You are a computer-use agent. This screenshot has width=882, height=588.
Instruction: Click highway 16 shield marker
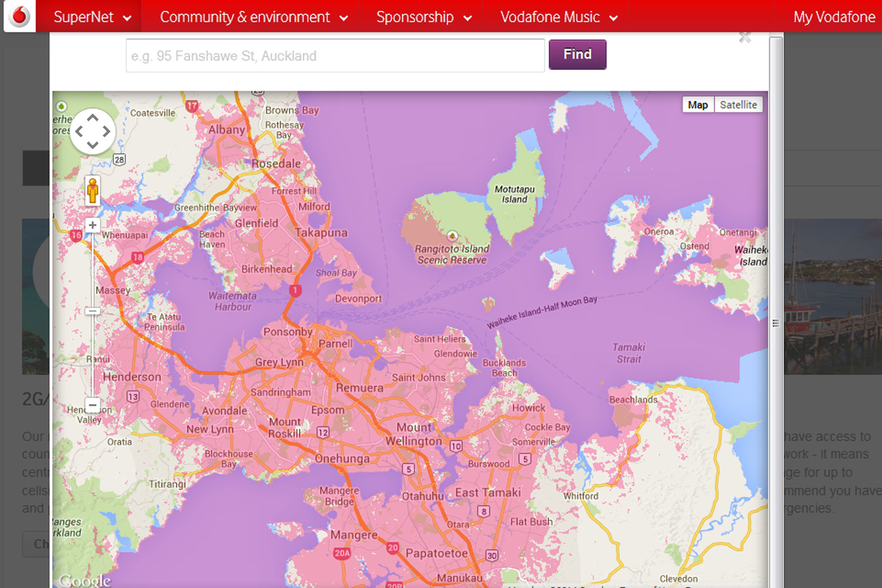[x=76, y=235]
